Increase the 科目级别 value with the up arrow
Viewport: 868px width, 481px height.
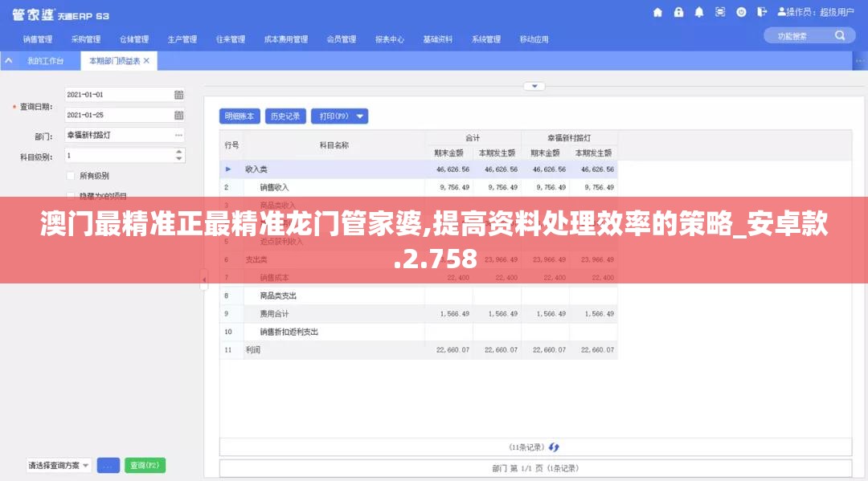[178, 152]
